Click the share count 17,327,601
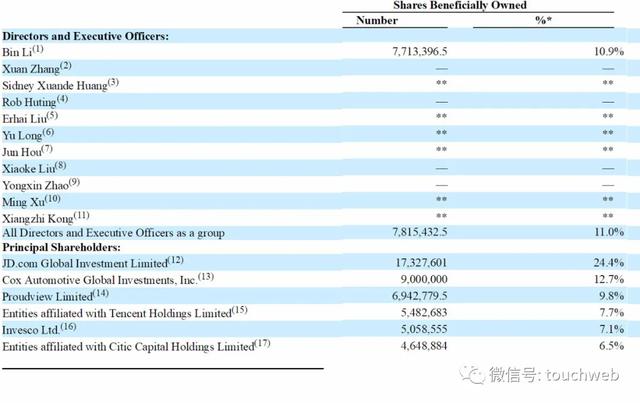Viewport: 640px width, 403px height. click(421, 263)
